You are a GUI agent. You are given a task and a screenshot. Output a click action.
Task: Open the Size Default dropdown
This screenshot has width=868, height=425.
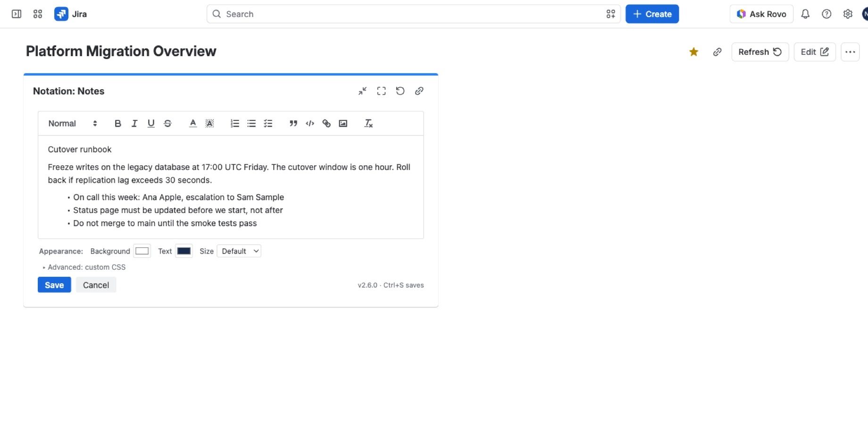point(239,251)
